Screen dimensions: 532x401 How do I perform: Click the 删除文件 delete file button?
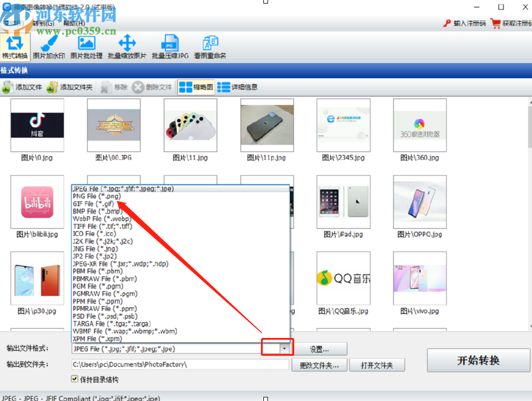152,87
